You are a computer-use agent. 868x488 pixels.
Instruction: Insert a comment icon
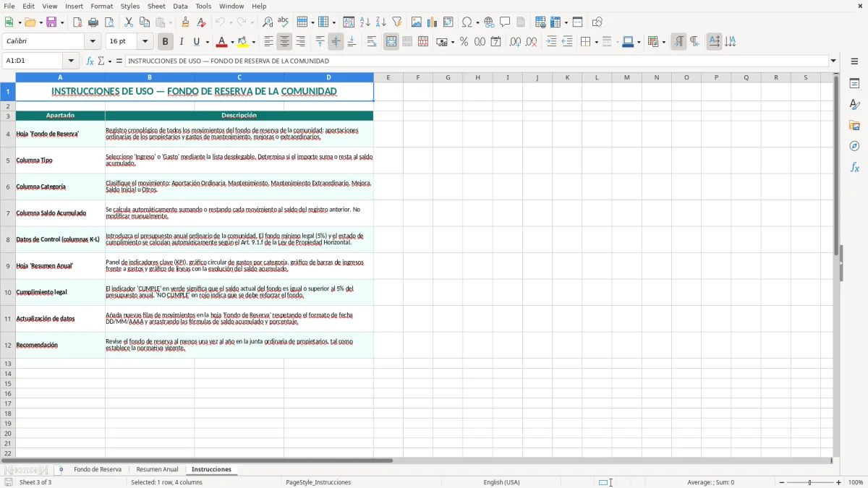[505, 22]
